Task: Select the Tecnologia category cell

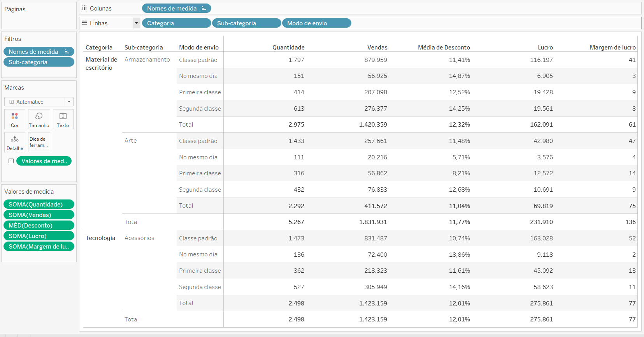Action: 100,238
